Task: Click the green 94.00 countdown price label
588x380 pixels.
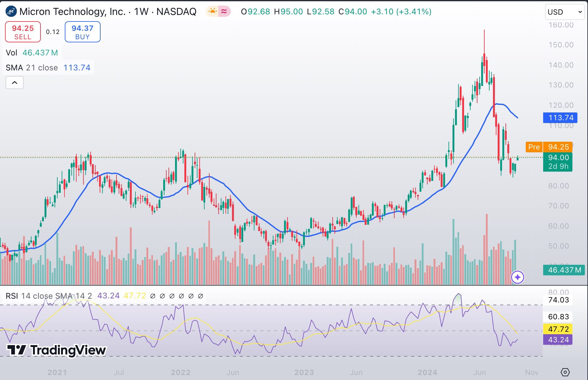Action: tap(558, 162)
